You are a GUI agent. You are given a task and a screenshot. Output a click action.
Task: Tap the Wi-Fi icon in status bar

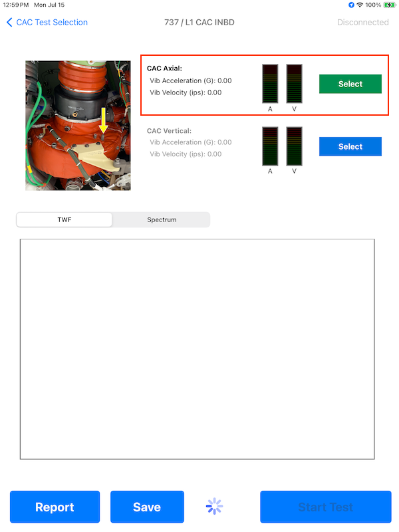click(360, 5)
